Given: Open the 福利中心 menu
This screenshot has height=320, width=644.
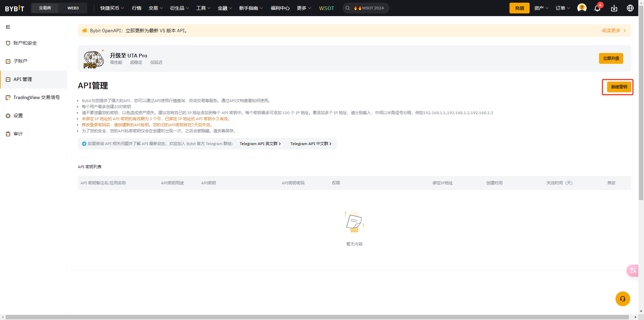Looking at the screenshot, I should tap(280, 8).
